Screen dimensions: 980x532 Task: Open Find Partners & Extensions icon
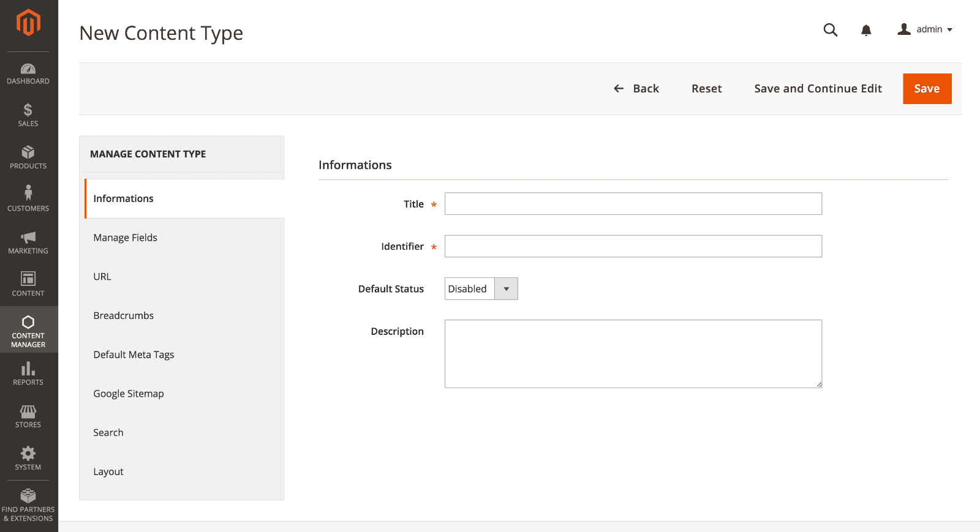(x=28, y=495)
